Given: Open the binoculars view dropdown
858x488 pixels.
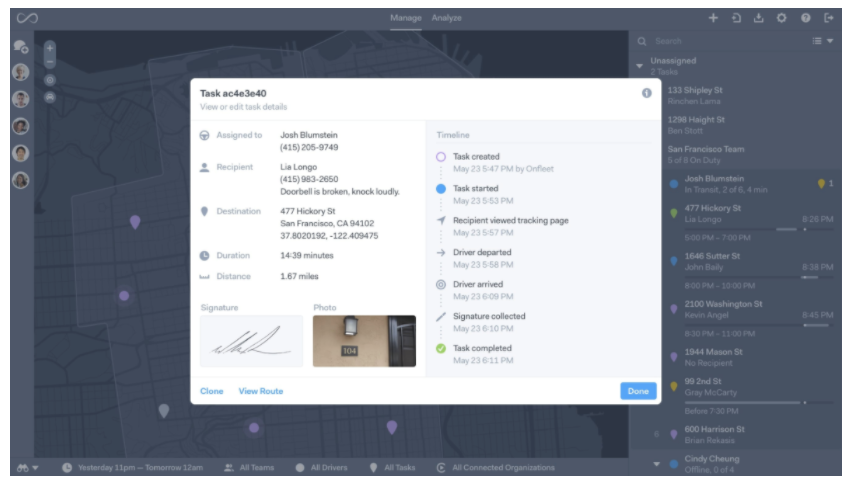Looking at the screenshot, I should coord(27,468).
